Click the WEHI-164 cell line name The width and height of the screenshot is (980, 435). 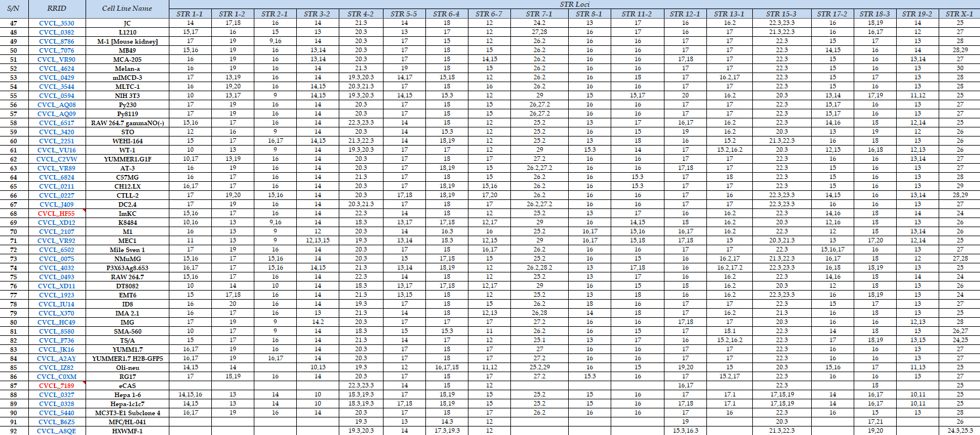127,141
